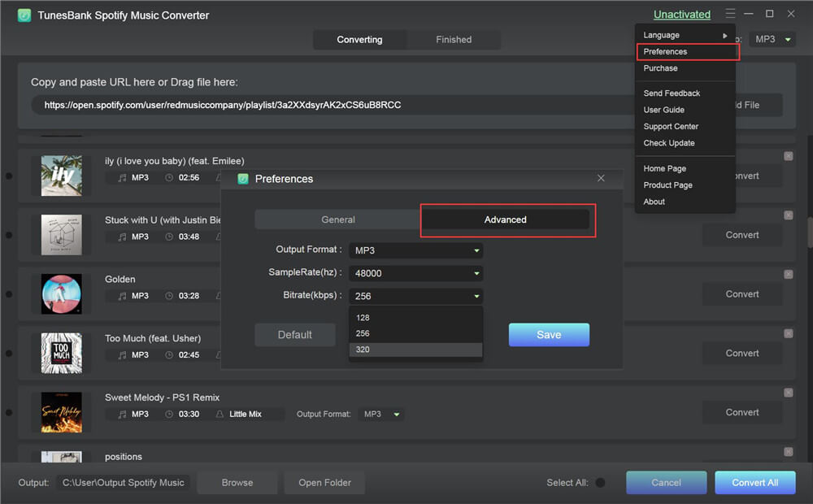Remove Stuck with U track using X icon
Image resolution: width=813 pixels, height=504 pixels.
[x=788, y=215]
